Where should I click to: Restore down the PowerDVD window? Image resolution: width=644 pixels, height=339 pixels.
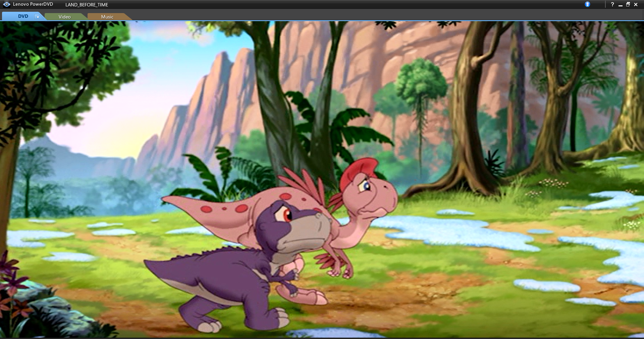[x=628, y=4]
